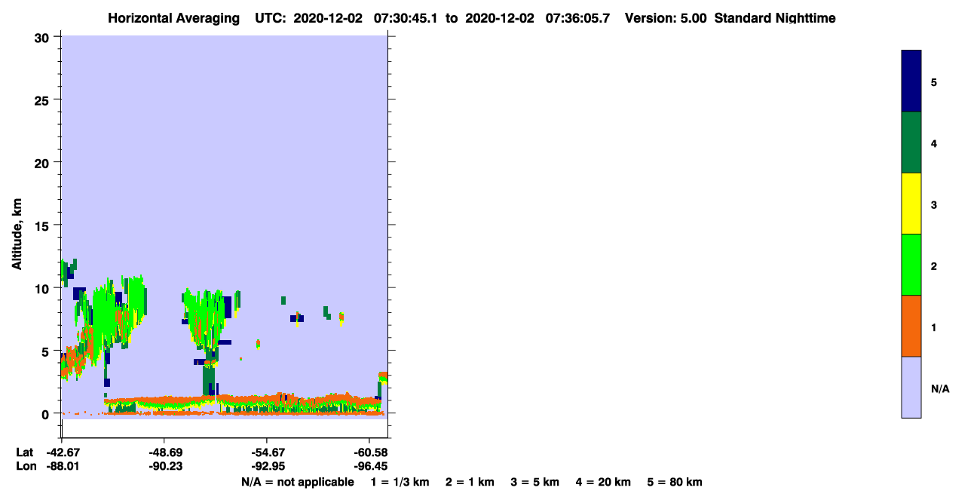This screenshot has height=503, width=980.
Task: Click the latitude value -42.67
Action: 62,452
